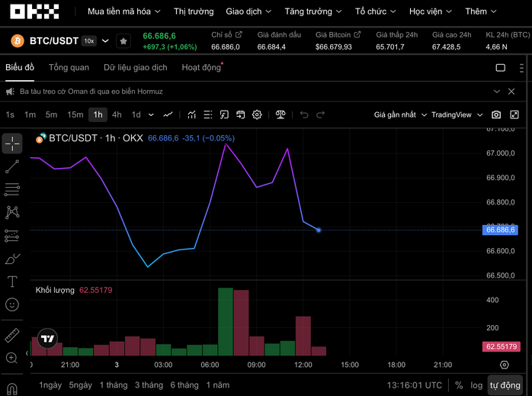The image size is (532, 396).
Task: Take a chart snapshot with camera icon
Action: coord(496,114)
